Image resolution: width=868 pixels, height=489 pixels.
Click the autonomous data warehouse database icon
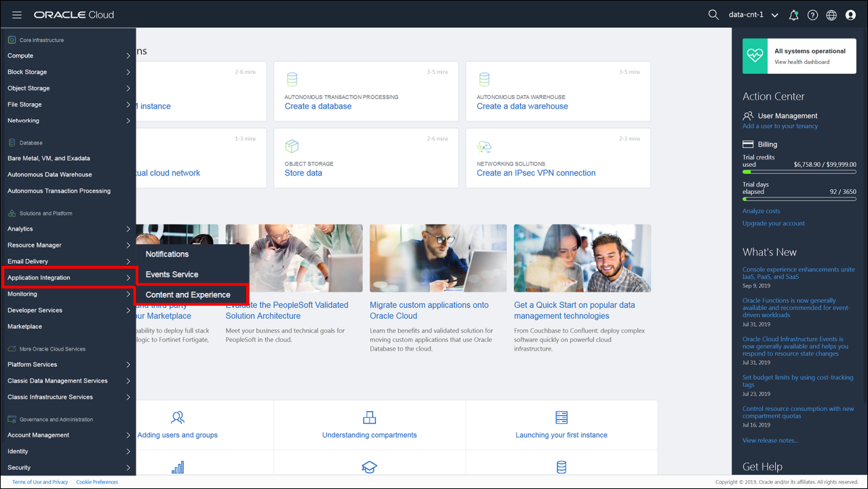click(x=484, y=79)
